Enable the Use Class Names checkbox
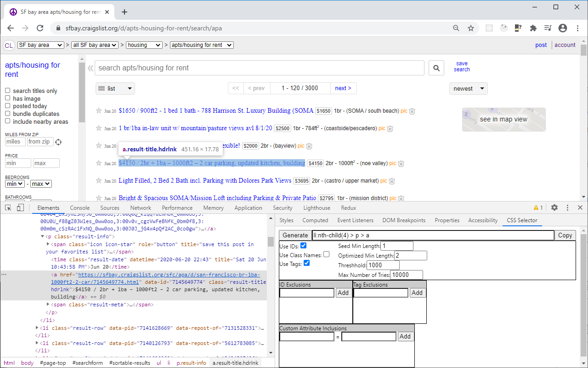Image resolution: width=588 pixels, height=368 pixels. [326, 254]
